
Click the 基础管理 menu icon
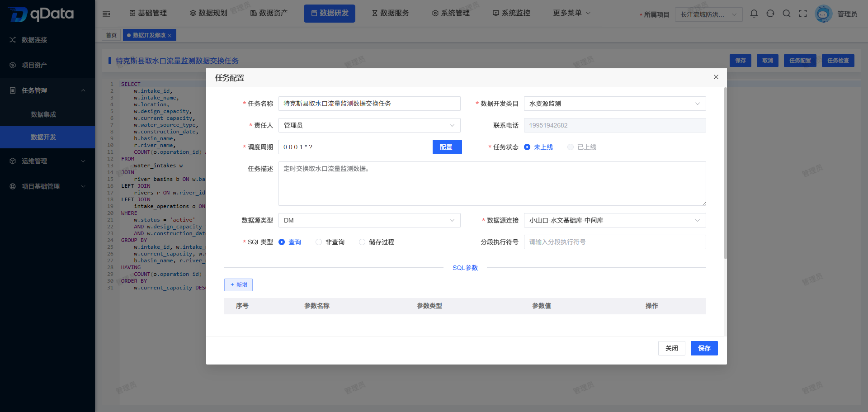(132, 13)
